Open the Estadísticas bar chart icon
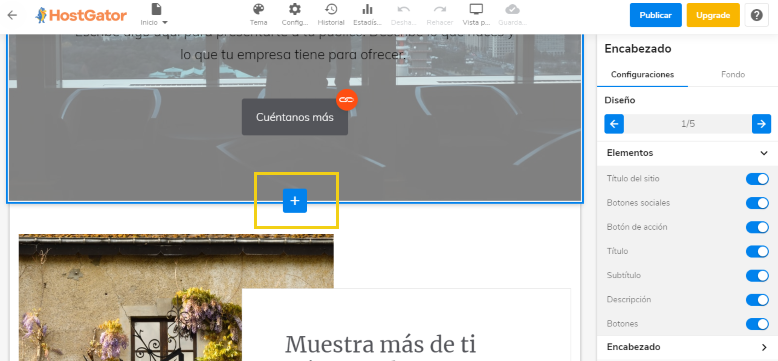Viewport: 778px width, 361px height. click(367, 15)
